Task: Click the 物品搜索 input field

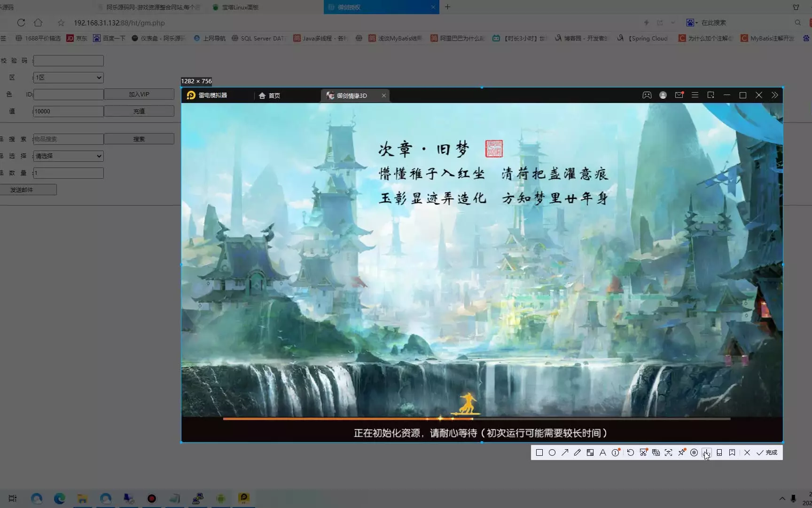Action: (69, 139)
